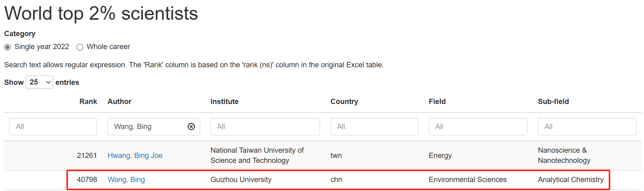The image size is (644, 191).
Task: Sort table by Sub-field column header
Action: (553, 102)
